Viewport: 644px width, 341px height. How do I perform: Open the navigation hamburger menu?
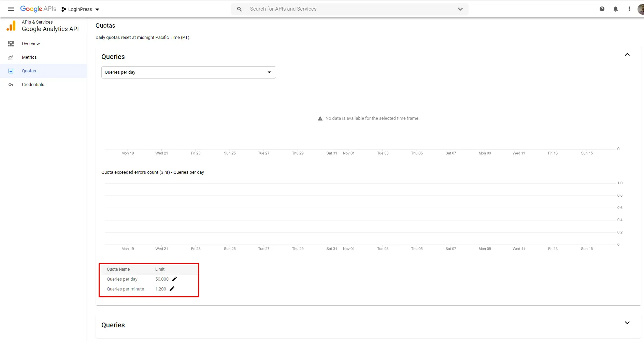click(11, 9)
